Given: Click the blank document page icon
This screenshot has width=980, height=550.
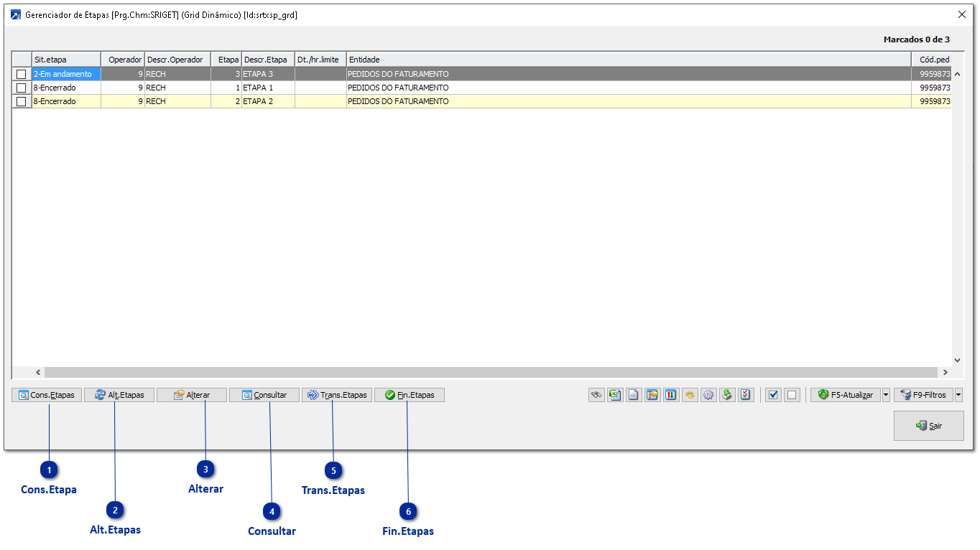Looking at the screenshot, I should (x=634, y=395).
